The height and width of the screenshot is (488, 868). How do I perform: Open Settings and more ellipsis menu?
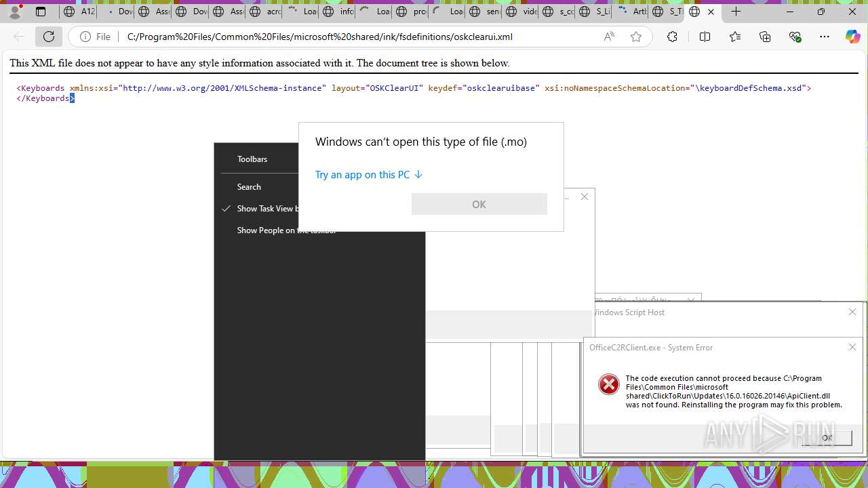tap(825, 37)
